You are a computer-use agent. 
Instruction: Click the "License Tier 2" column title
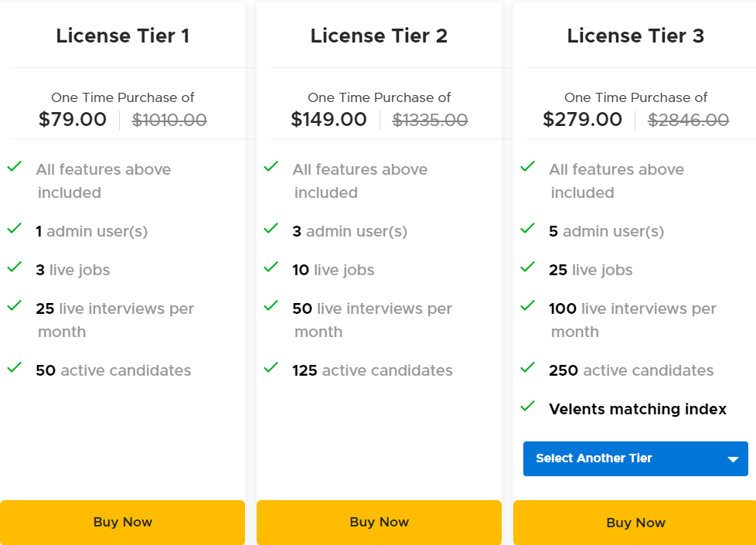point(379,36)
